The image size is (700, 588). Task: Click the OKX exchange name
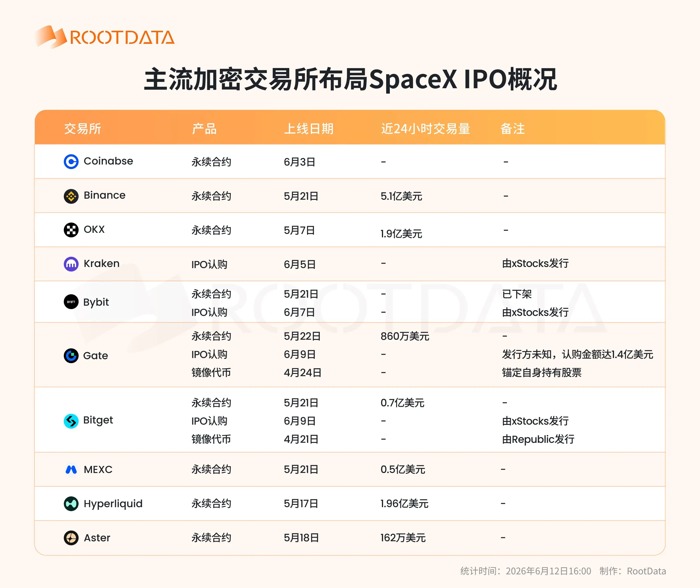(x=94, y=229)
